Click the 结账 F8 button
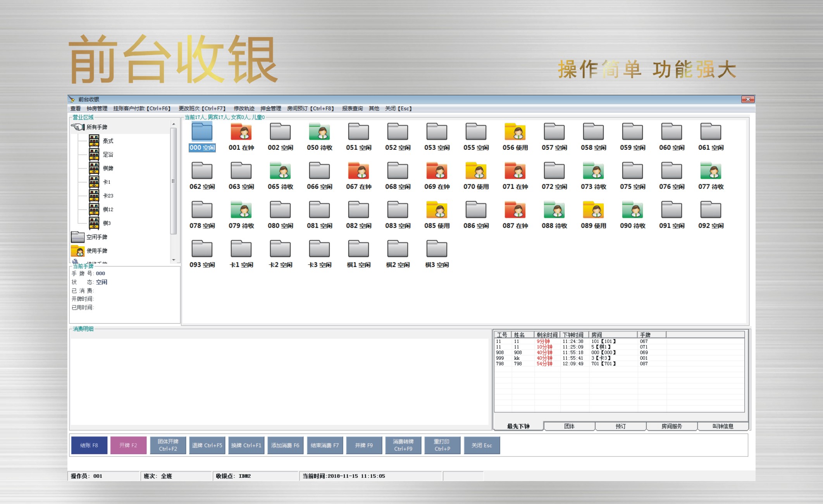 tap(89, 445)
